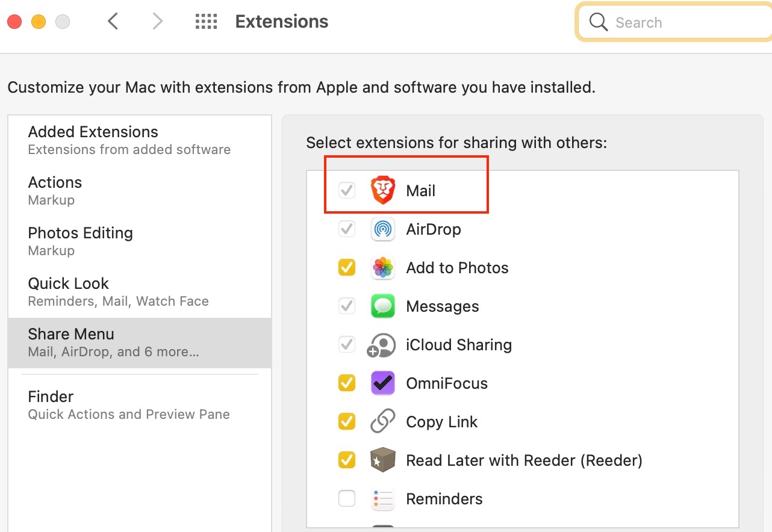Click the AirDrop icon
Screen dimensions: 772x532
pos(382,229)
